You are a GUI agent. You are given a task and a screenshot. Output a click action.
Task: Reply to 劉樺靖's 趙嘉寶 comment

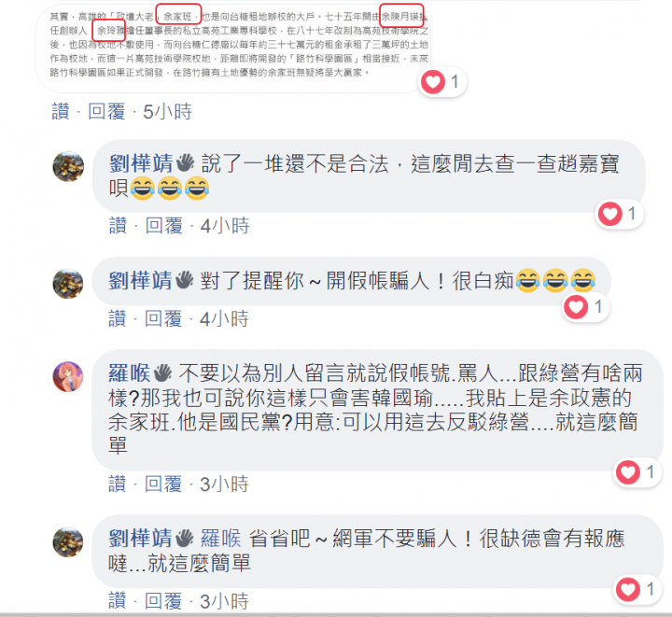pos(163,226)
